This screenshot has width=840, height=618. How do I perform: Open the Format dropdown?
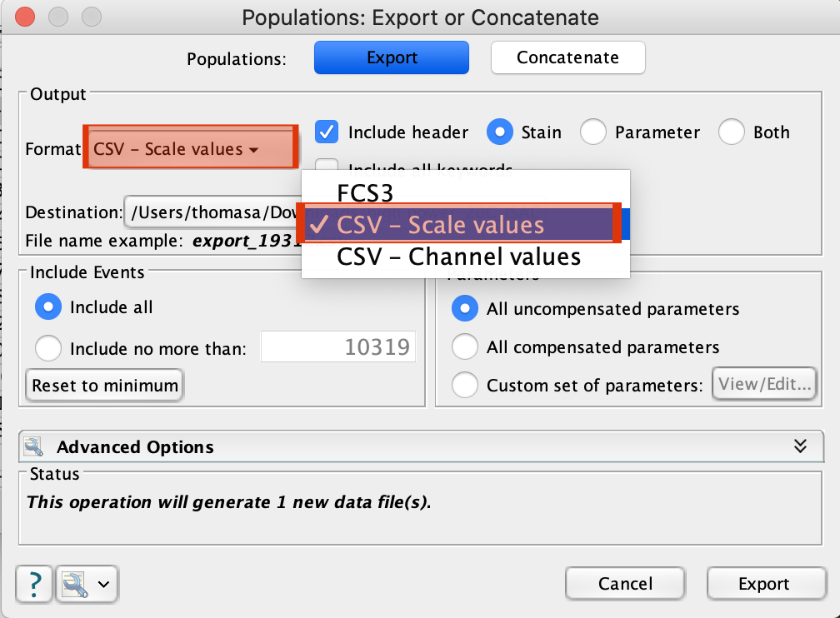[x=190, y=149]
